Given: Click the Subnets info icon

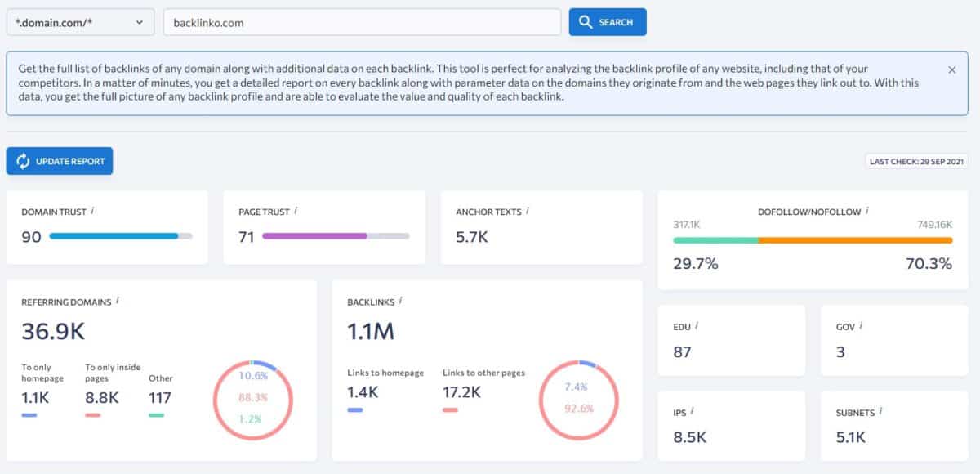Looking at the screenshot, I should click(x=881, y=412).
